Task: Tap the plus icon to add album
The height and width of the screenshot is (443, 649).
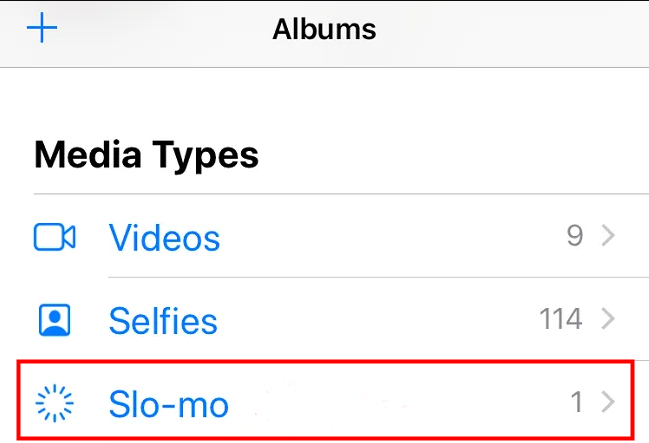Action: [42, 28]
